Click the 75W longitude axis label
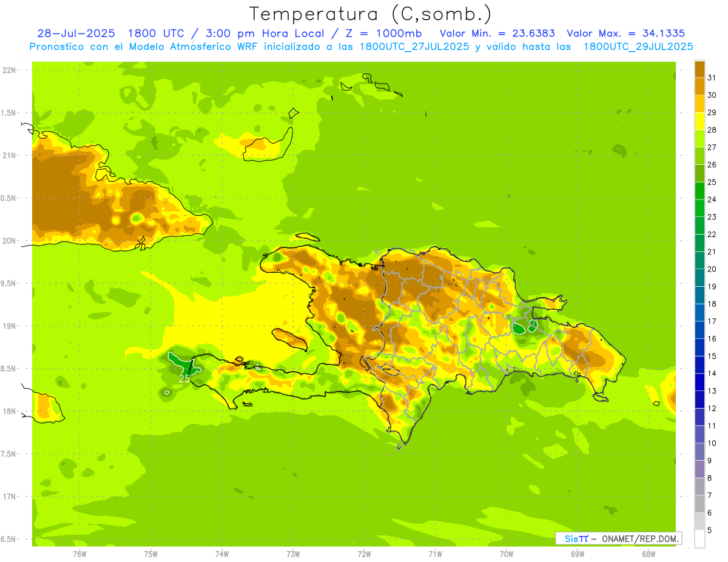This screenshot has height=562, width=728. click(150, 554)
